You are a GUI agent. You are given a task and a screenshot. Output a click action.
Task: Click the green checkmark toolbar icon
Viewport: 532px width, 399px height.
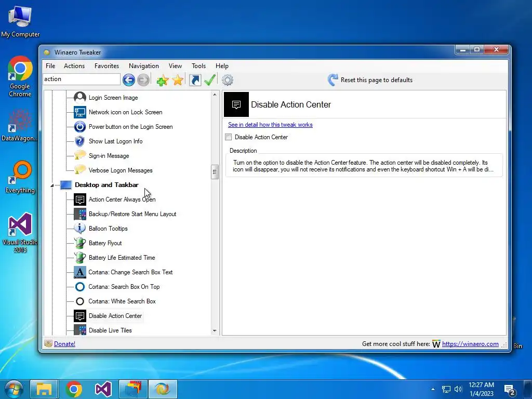click(210, 80)
